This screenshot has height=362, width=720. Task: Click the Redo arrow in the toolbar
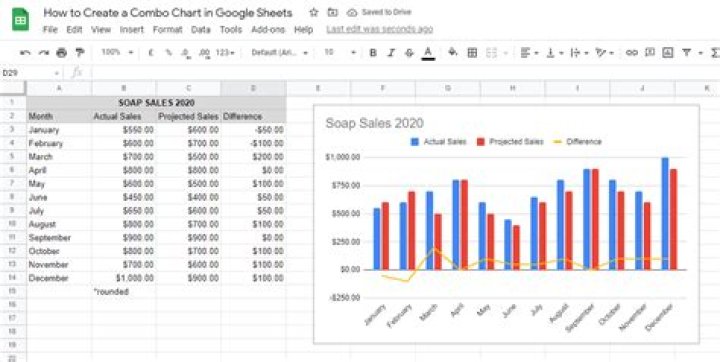44,53
